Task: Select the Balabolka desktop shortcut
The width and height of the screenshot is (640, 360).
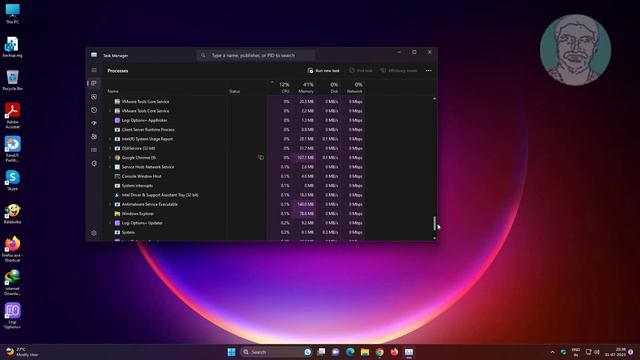Action: tap(12, 214)
